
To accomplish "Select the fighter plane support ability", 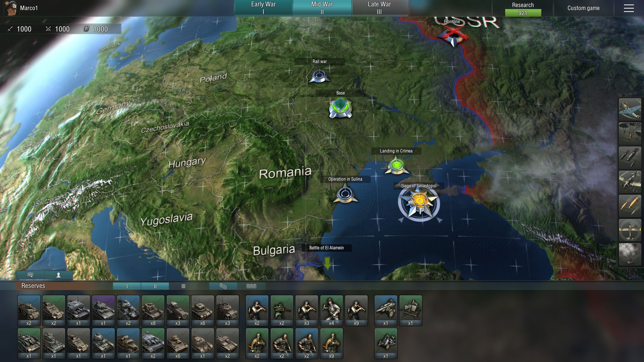I will 630,109.
